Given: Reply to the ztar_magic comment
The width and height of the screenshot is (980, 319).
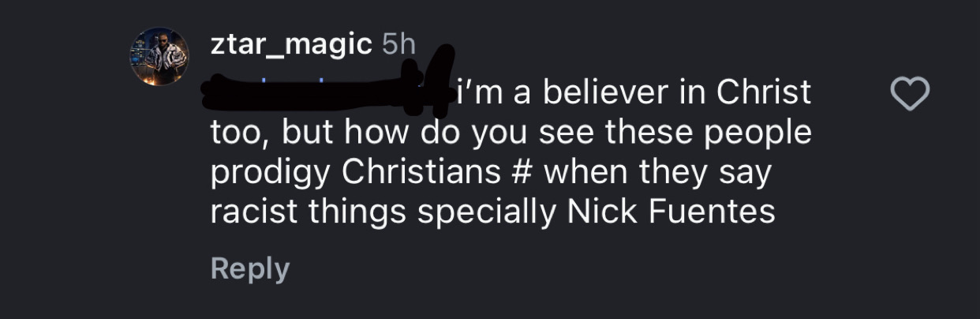Looking at the screenshot, I should coord(249,268).
